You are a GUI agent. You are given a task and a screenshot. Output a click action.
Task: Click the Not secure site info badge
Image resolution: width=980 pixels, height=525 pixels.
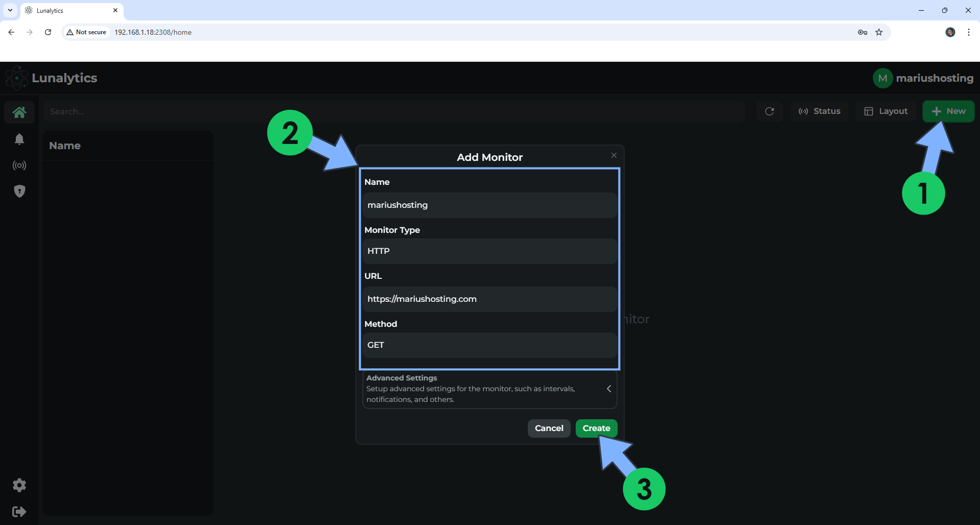(x=87, y=32)
